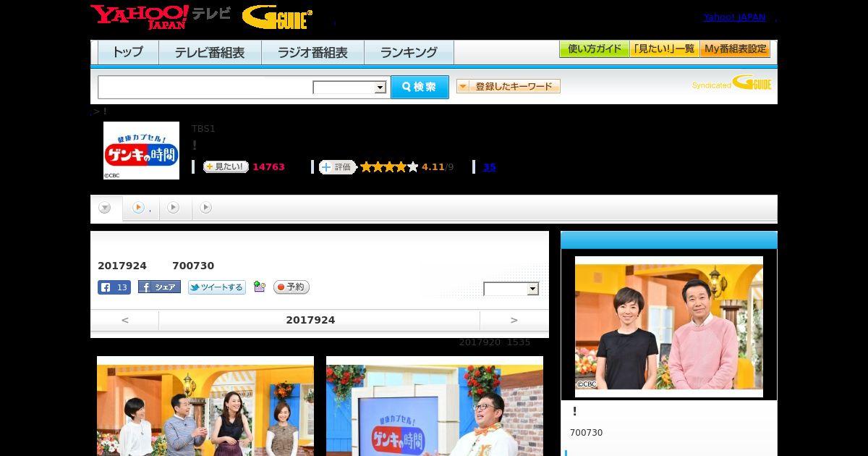This screenshot has height=456, width=868.
Task: Click the 検索 search button
Action: point(420,87)
